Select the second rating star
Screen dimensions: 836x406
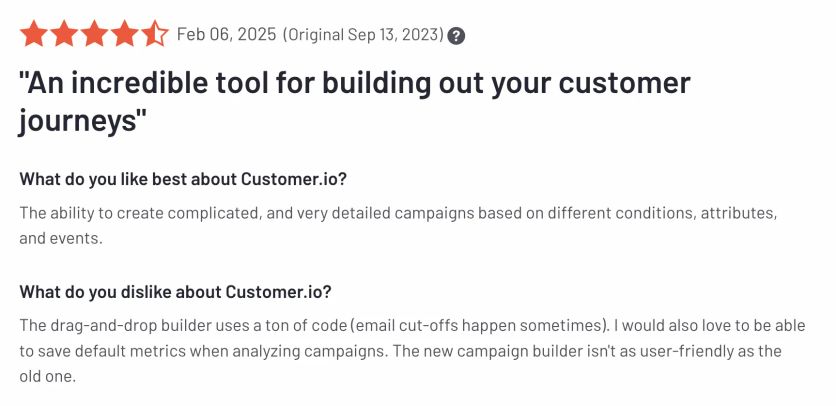point(64,34)
